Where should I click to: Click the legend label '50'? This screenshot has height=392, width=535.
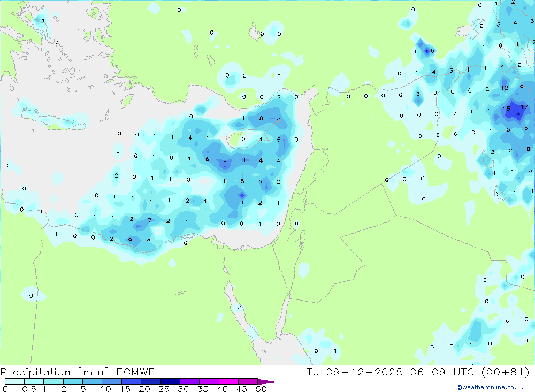pos(262,389)
